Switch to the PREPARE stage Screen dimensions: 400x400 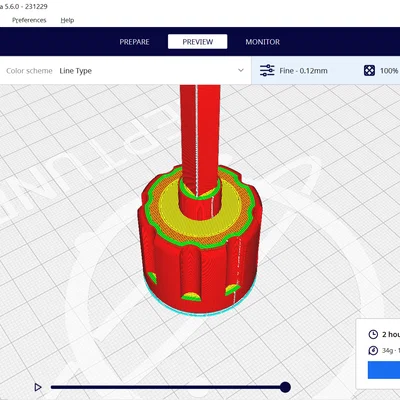134,42
